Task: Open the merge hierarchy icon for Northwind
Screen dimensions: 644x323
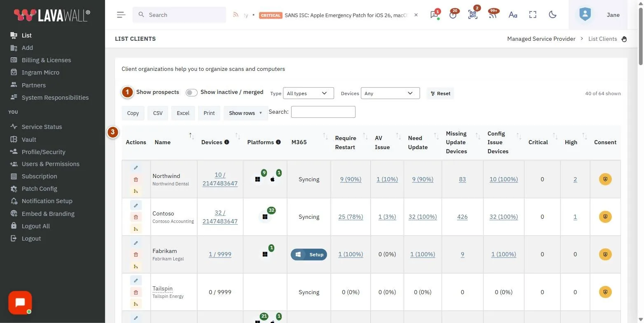Action: (x=136, y=191)
